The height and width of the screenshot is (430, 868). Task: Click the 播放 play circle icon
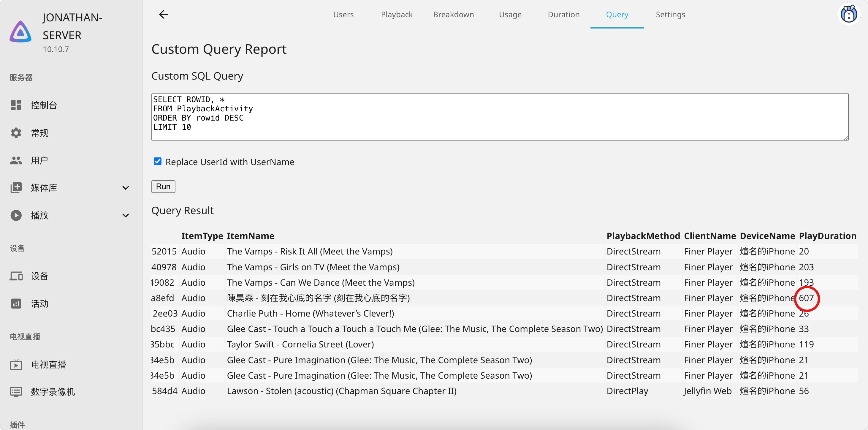tap(16, 215)
